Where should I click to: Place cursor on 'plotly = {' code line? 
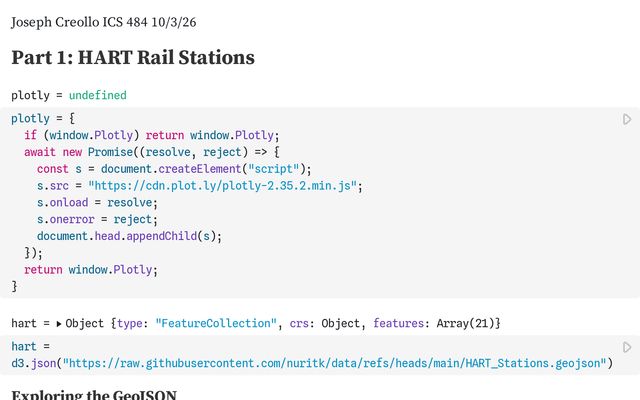43,118
